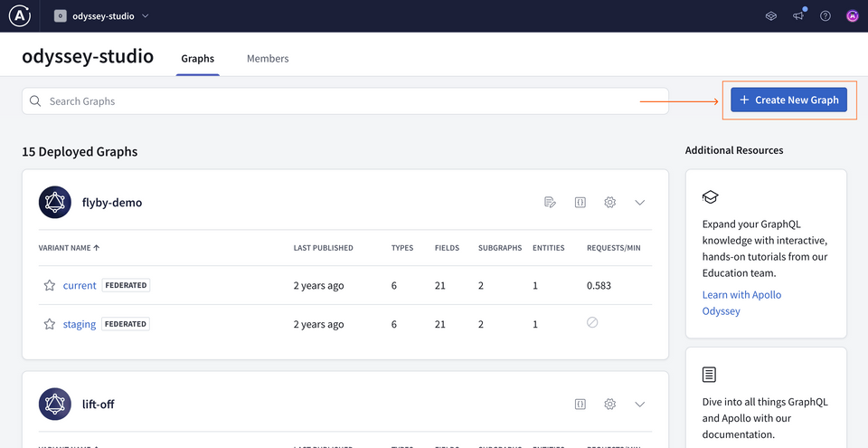Click the 0.583 requests/min value

click(x=599, y=286)
